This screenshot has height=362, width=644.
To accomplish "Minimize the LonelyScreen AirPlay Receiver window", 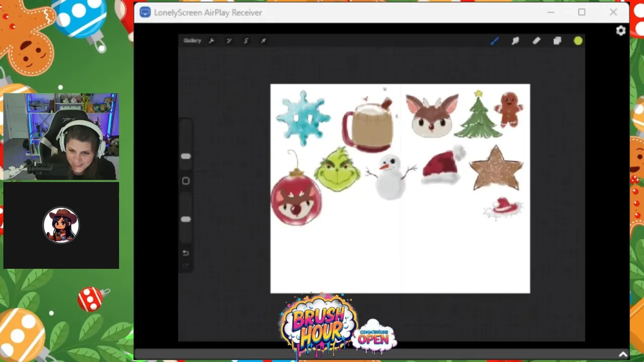I will pos(551,12).
